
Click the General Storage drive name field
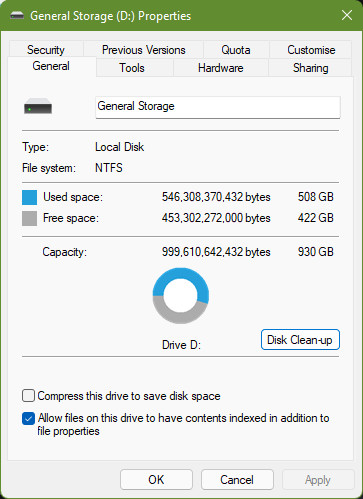click(218, 107)
